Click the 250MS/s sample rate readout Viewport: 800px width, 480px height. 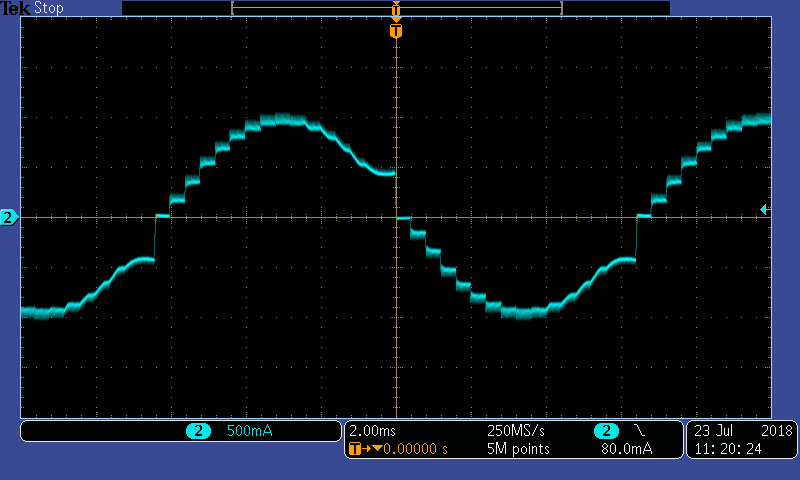(x=516, y=430)
